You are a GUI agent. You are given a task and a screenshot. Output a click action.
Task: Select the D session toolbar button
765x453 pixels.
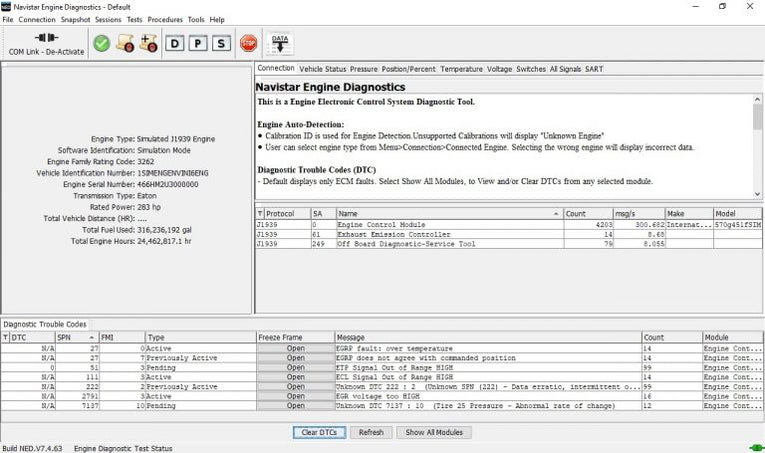tap(174, 44)
